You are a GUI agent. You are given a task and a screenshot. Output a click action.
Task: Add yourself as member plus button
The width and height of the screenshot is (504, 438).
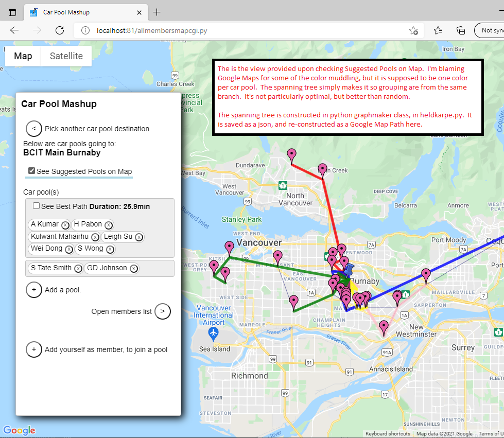(34, 349)
